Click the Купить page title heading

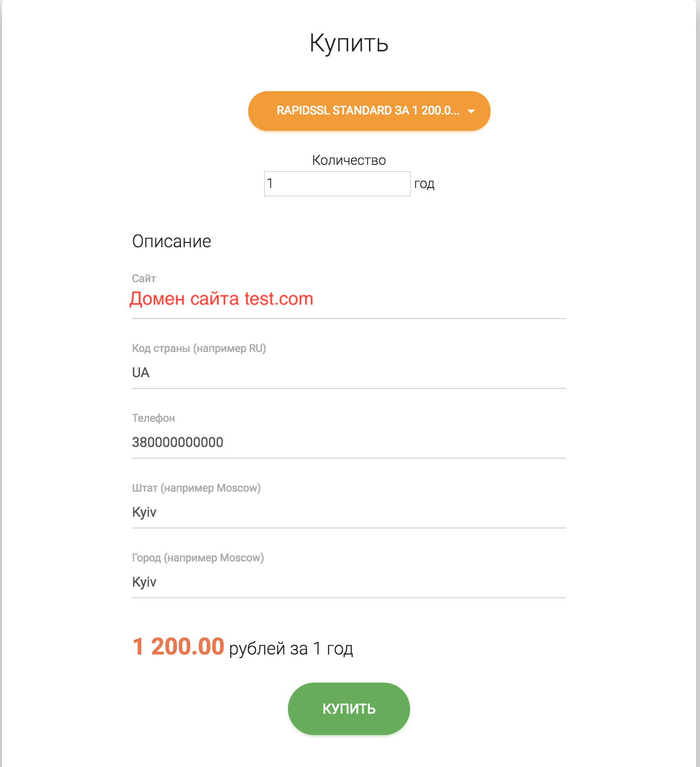(349, 43)
